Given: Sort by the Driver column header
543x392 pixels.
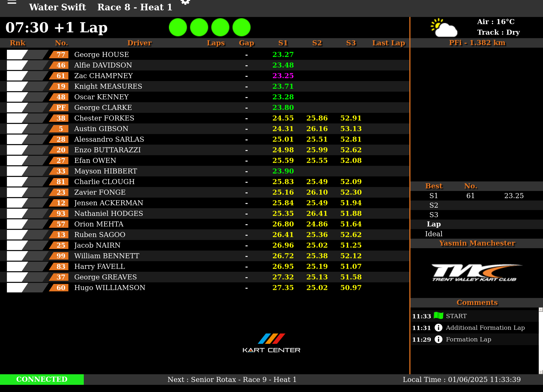Looking at the screenshot, I should [139, 43].
